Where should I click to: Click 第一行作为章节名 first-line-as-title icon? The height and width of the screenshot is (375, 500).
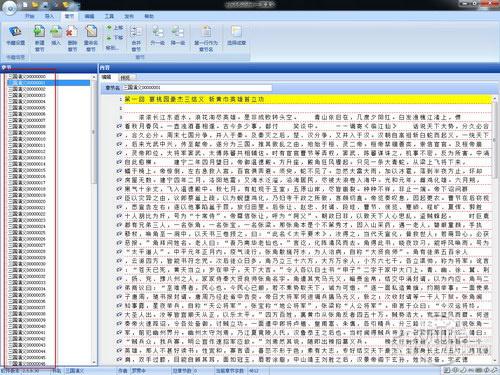[206, 38]
